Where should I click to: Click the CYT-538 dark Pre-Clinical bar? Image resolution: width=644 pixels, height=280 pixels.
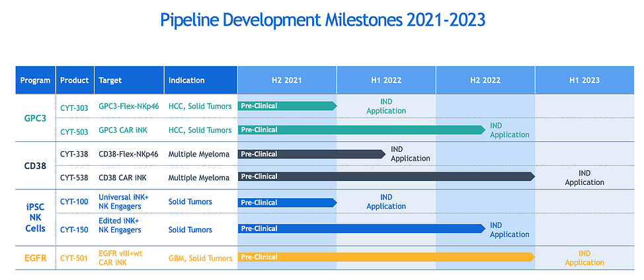coord(386,176)
